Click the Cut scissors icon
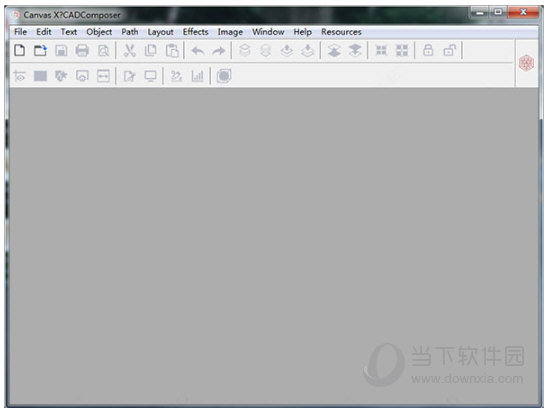The height and width of the screenshot is (408, 548). [129, 51]
